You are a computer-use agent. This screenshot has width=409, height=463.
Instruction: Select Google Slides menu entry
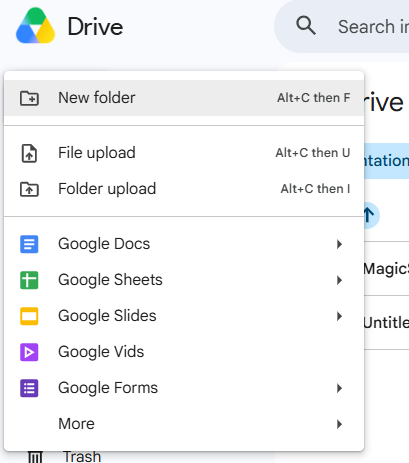[x=184, y=316]
